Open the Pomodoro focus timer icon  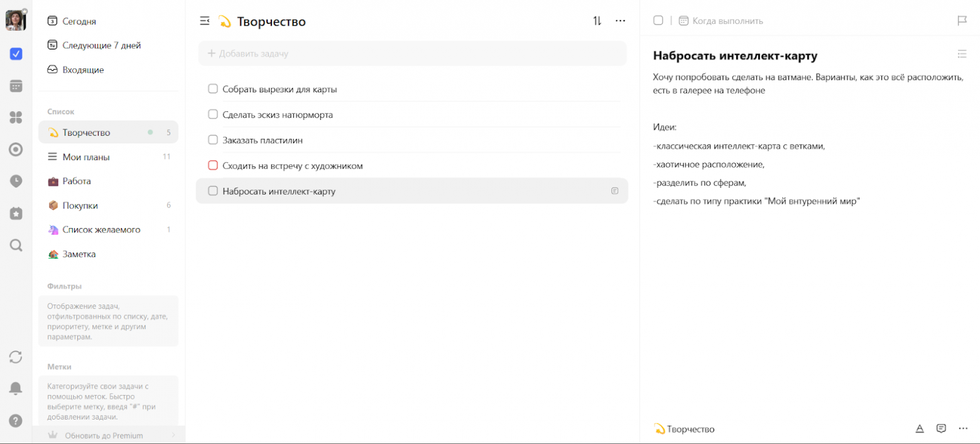[16, 149]
